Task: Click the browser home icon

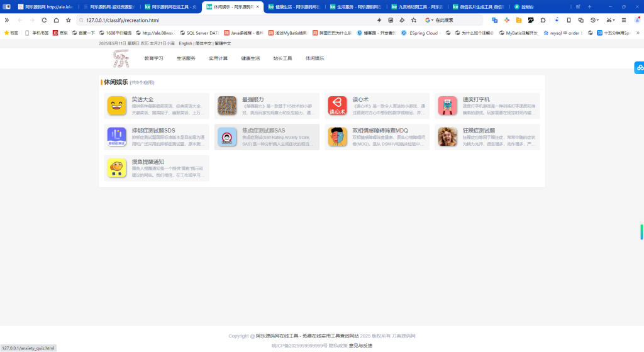Action: point(56,20)
